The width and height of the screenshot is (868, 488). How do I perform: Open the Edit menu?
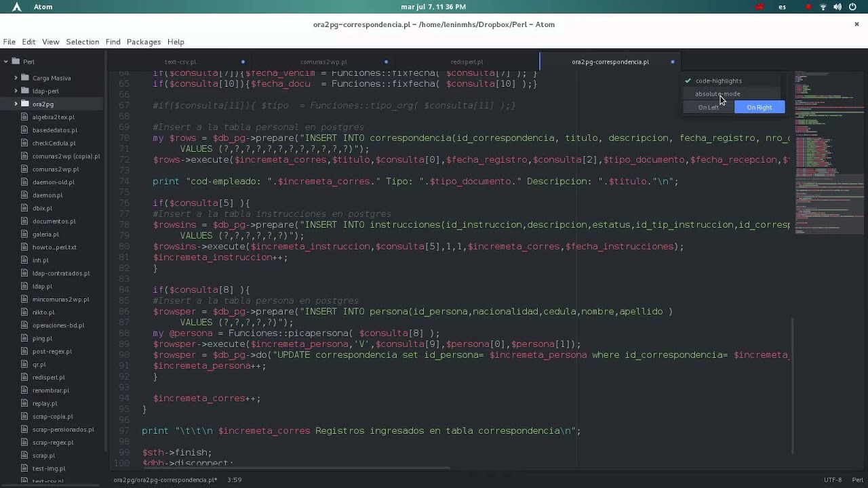point(28,42)
